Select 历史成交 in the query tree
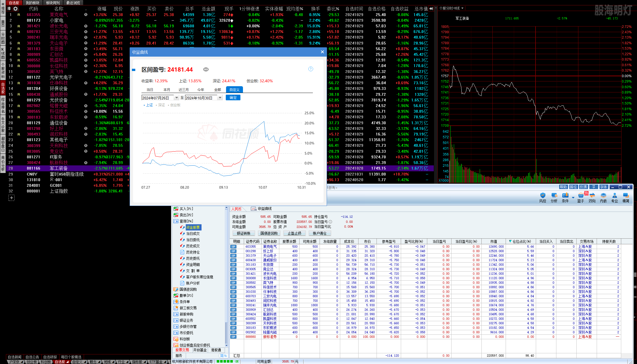 pos(193,246)
